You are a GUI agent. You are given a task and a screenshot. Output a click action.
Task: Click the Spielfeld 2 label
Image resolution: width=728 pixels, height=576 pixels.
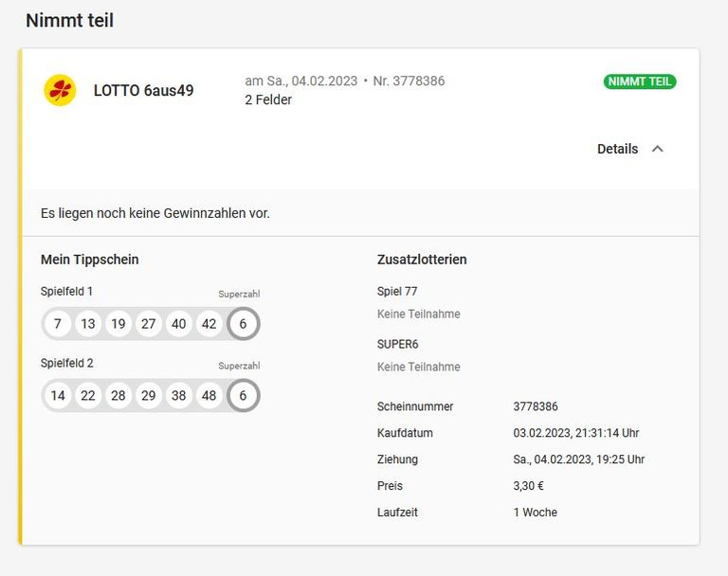tap(67, 363)
